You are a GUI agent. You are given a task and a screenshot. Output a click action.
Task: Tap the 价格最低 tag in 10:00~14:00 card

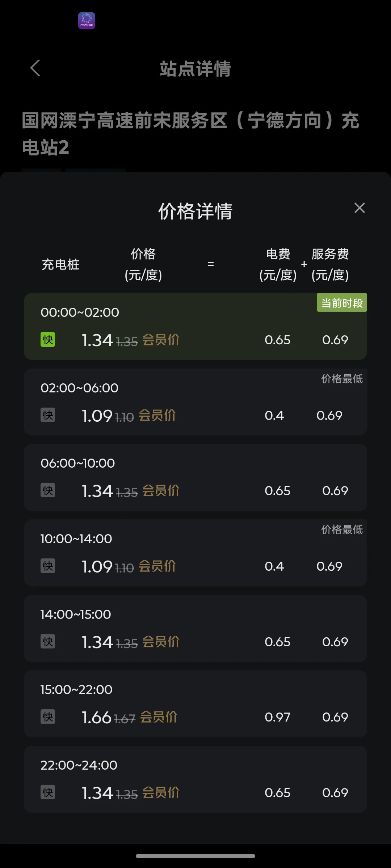342,529
